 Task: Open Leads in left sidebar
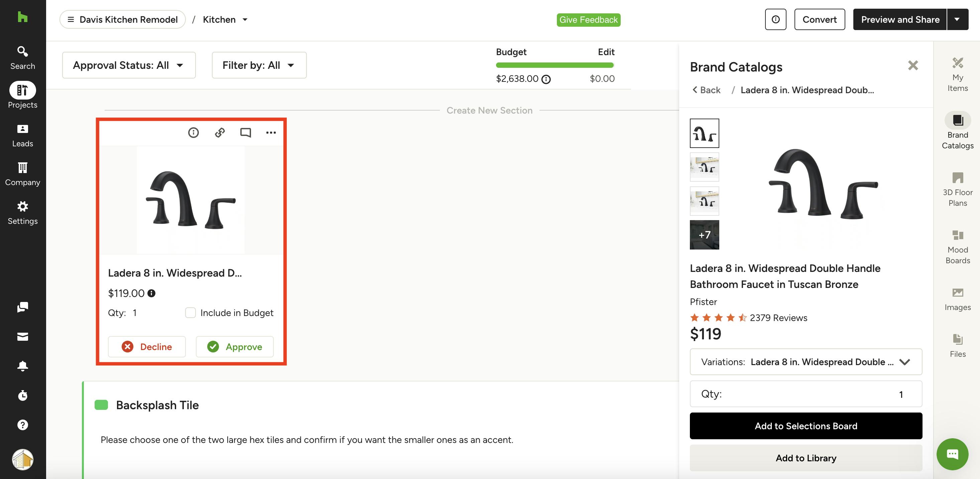click(22, 136)
